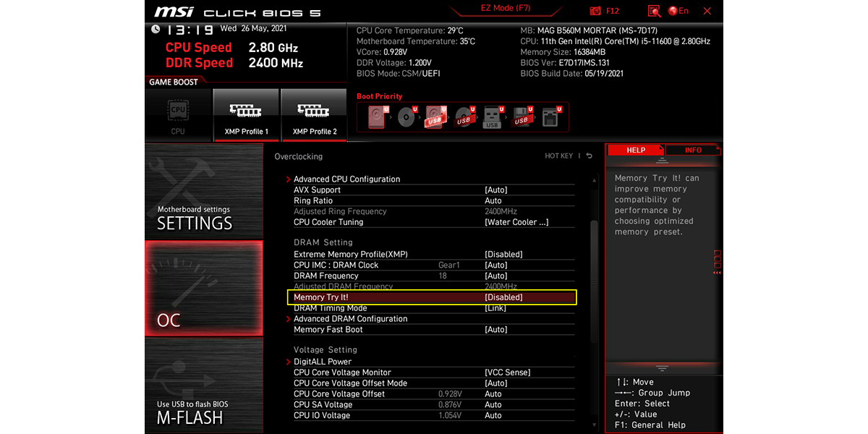The width and height of the screenshot is (868, 434).
Task: Click the Overclocking page title
Action: coord(299,156)
